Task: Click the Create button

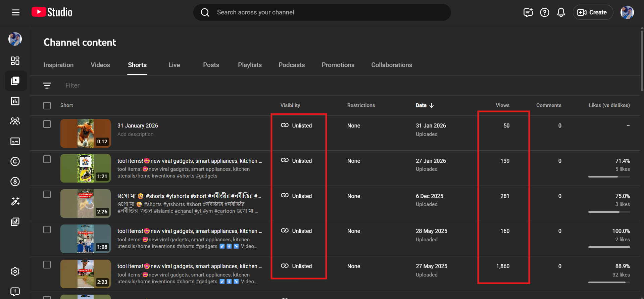Action: [593, 12]
